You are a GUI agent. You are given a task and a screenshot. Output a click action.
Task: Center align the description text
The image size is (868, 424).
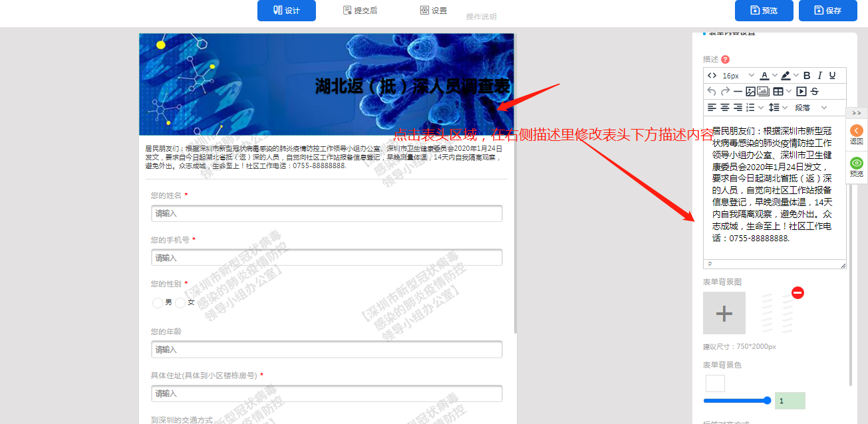pos(725,107)
